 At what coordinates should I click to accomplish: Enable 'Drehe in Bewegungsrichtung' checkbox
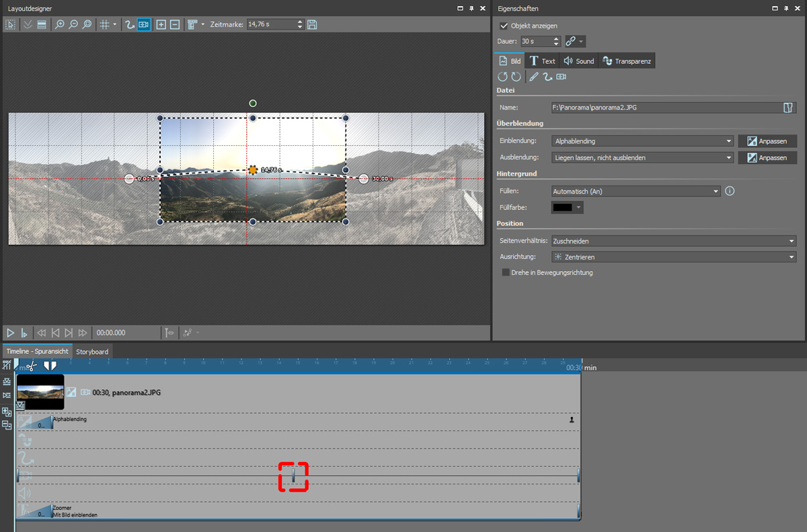(x=506, y=272)
